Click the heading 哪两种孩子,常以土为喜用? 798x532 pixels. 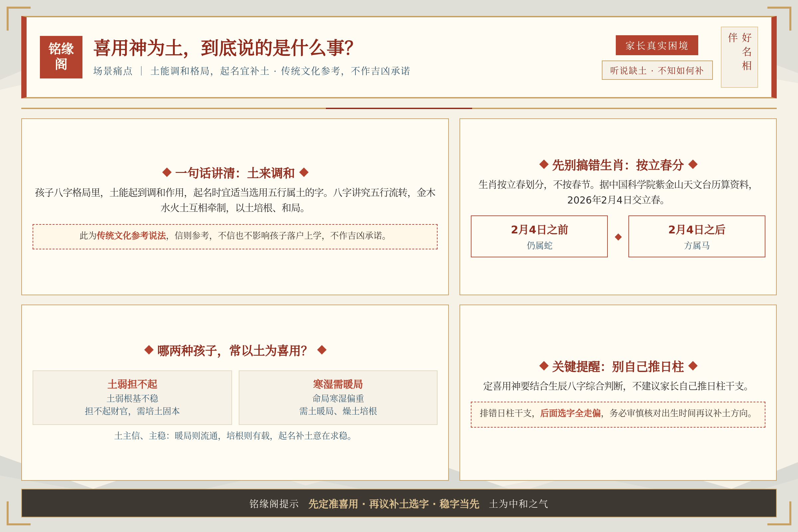click(232, 350)
